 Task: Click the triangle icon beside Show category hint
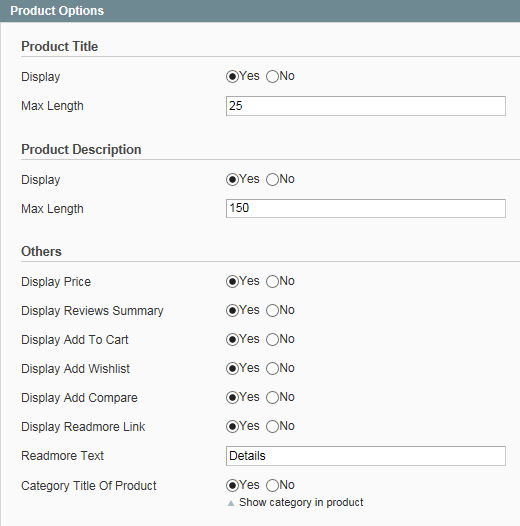point(231,503)
